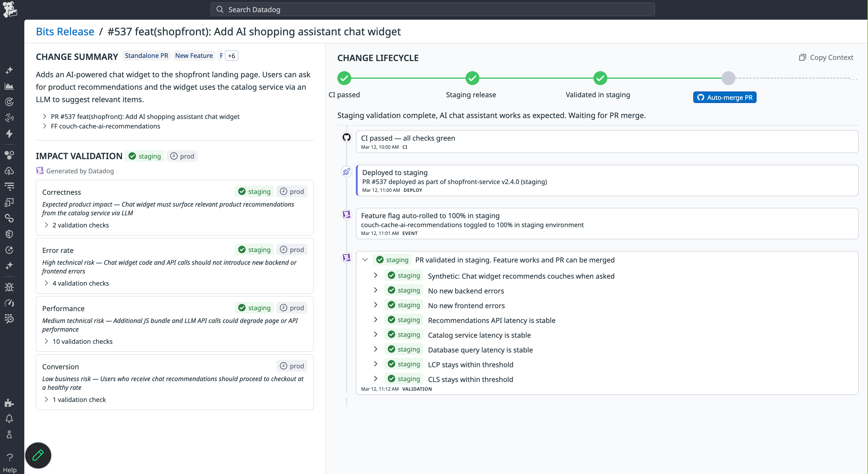The image size is (868, 474).
Task: Open the devices screens icon in sidebar
Action: 10,202
